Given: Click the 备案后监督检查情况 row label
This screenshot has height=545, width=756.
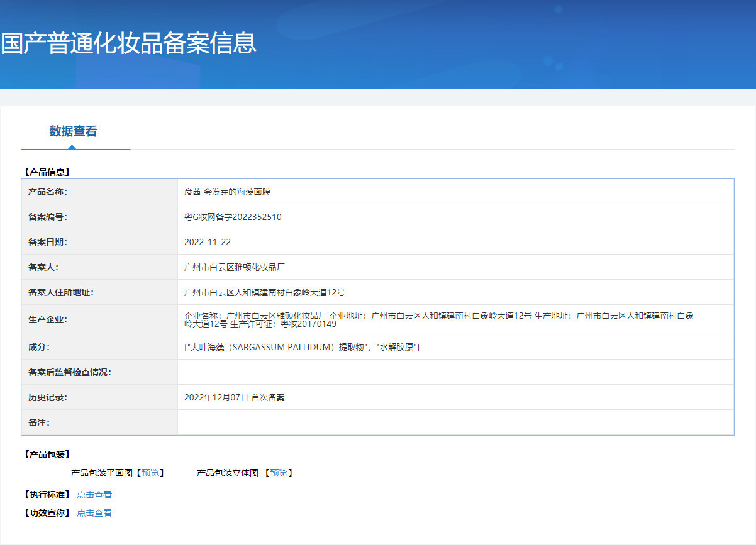Looking at the screenshot, I should [x=70, y=372].
